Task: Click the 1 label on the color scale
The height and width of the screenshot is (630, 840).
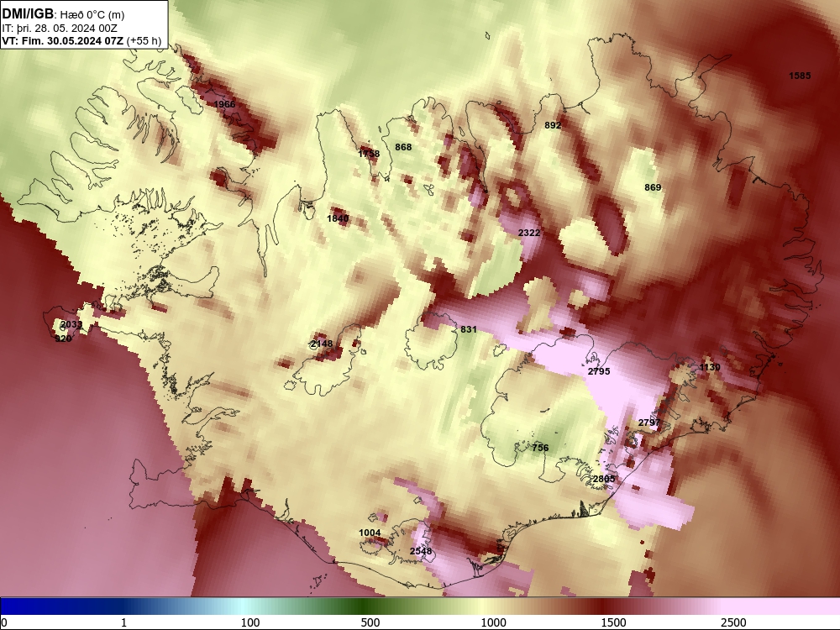Action: [x=123, y=622]
